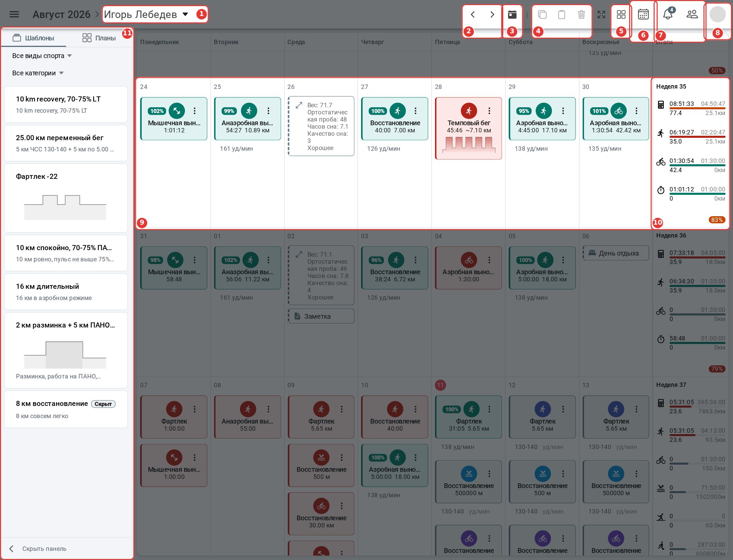This screenshot has height=560, width=733.
Task: Open options for day 29 Аэробная workout
Action: point(563,111)
